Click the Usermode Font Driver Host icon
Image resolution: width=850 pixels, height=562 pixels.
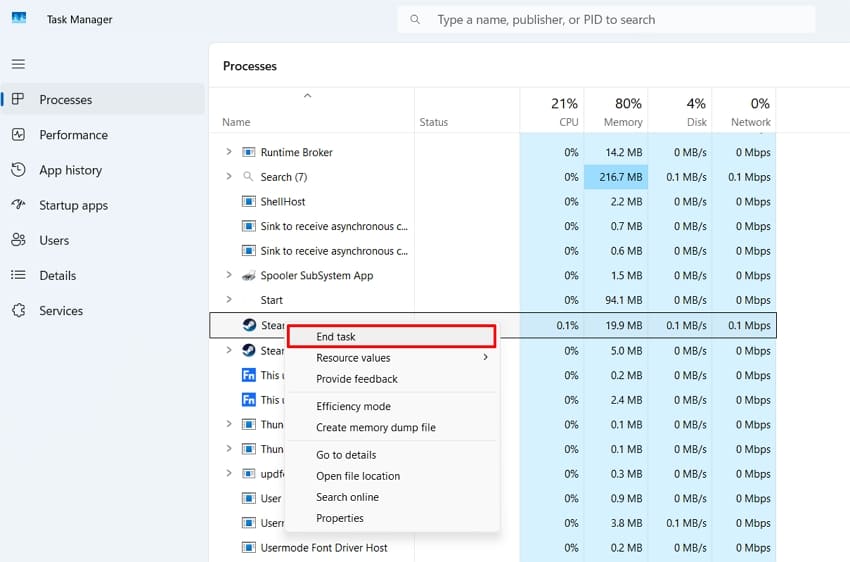pyautogui.click(x=248, y=547)
